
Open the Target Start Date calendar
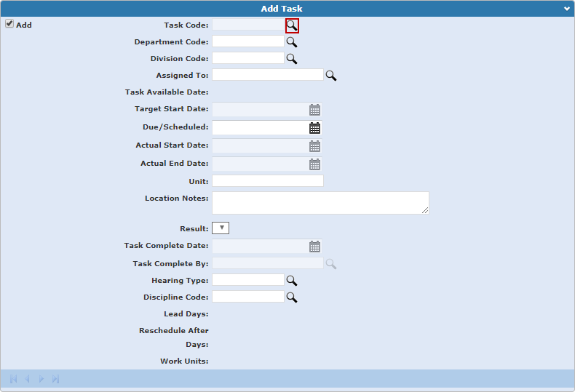click(x=314, y=110)
